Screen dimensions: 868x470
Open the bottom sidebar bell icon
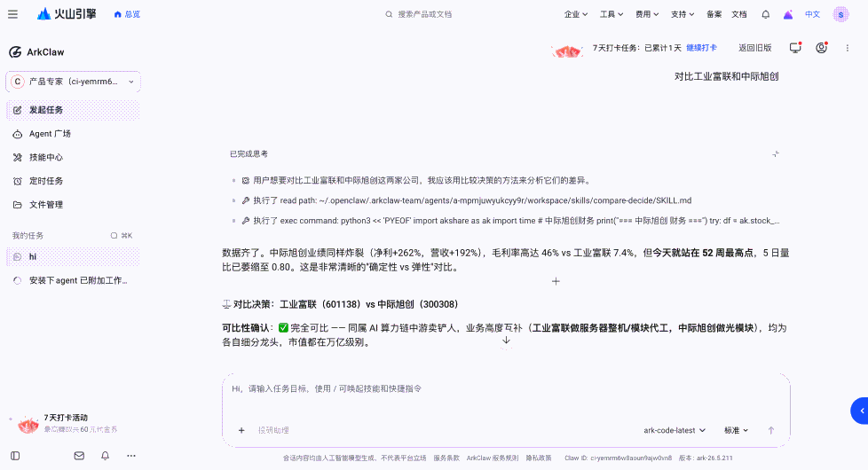[x=106, y=456]
